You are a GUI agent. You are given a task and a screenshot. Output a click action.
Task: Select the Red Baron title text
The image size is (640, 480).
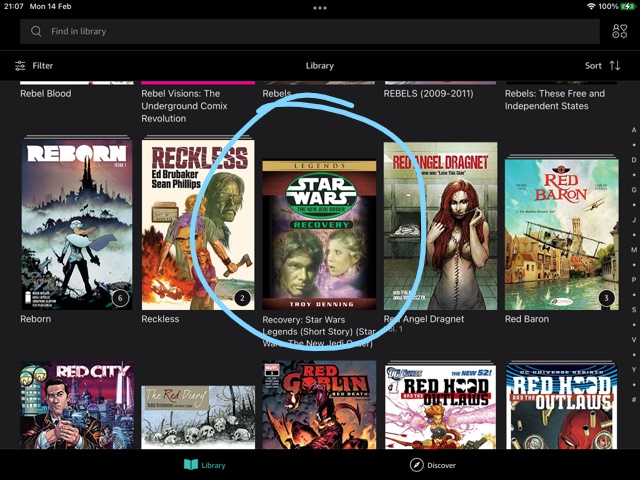[527, 319]
